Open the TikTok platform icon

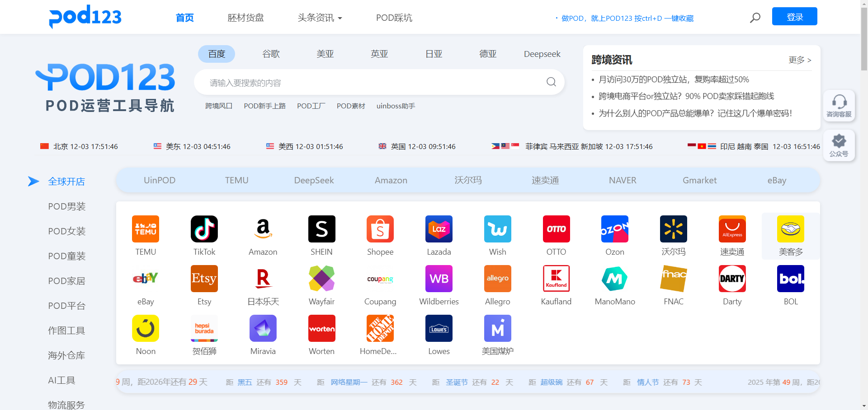204,229
